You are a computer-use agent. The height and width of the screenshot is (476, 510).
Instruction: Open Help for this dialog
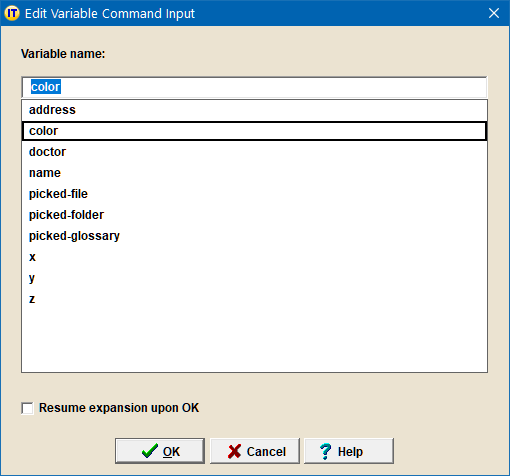point(349,451)
